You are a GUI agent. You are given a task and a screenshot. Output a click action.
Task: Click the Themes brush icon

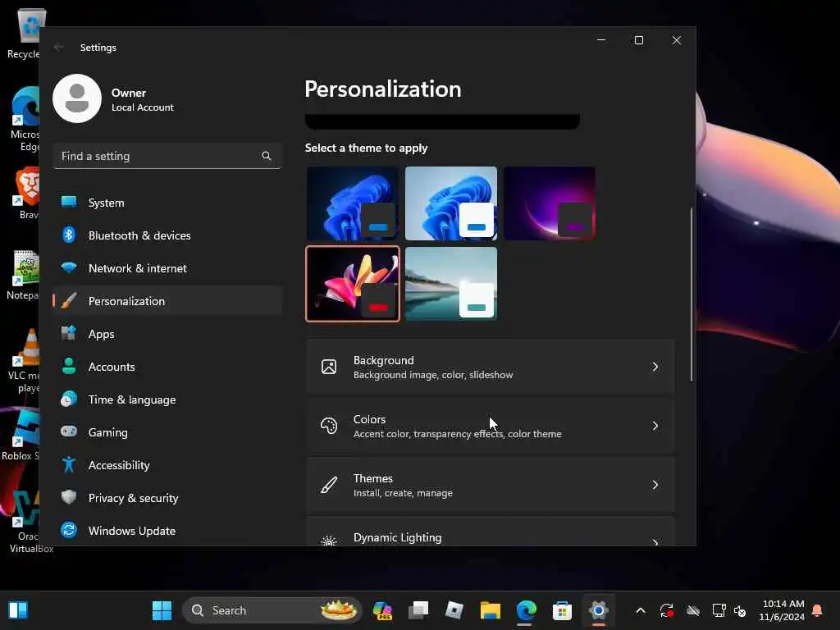pos(329,485)
